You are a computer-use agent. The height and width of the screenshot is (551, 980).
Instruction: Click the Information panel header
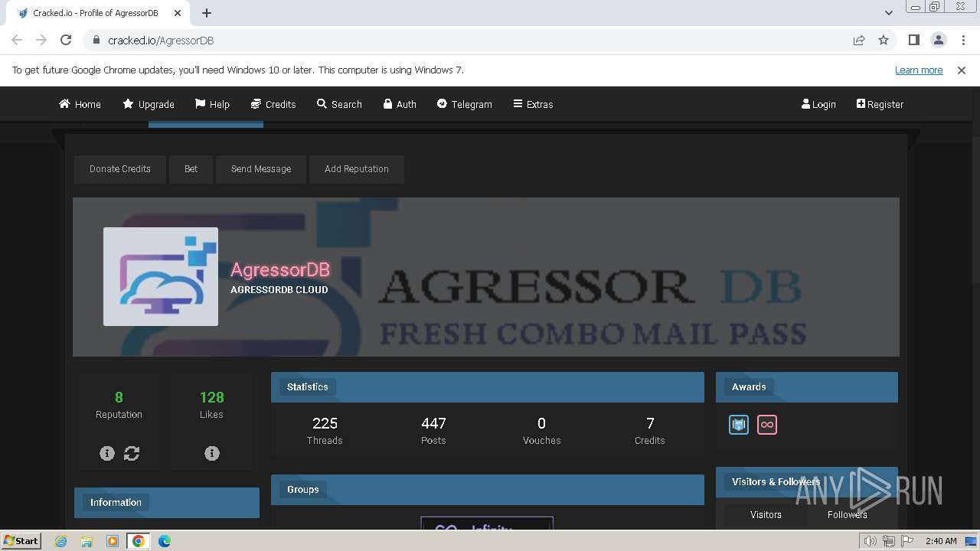click(x=167, y=503)
